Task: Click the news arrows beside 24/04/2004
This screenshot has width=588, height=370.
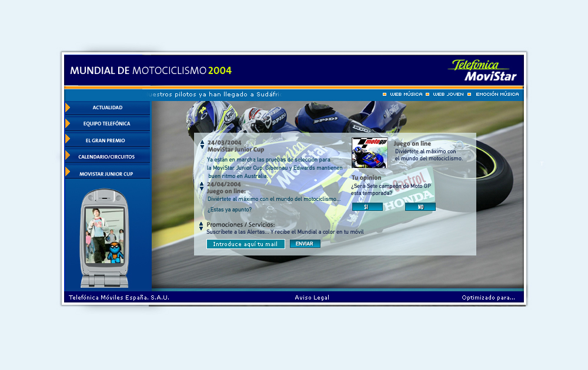Action: coord(202,186)
